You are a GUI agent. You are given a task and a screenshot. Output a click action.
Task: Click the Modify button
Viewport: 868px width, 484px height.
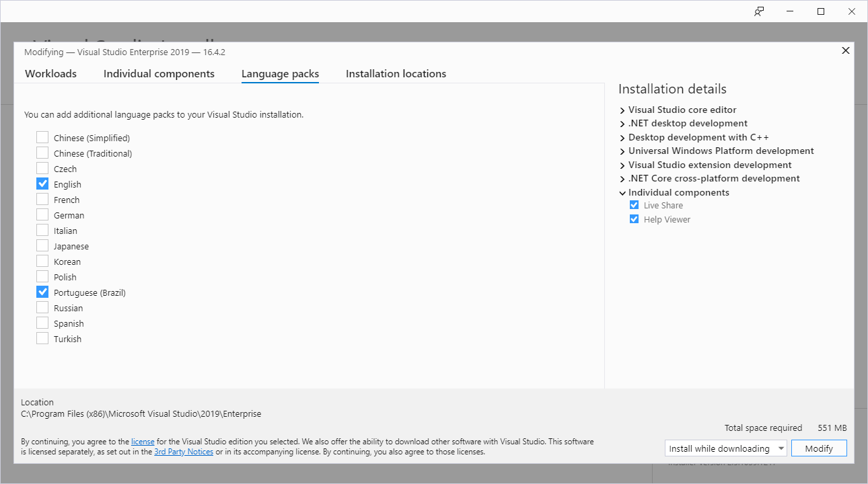[x=819, y=448]
